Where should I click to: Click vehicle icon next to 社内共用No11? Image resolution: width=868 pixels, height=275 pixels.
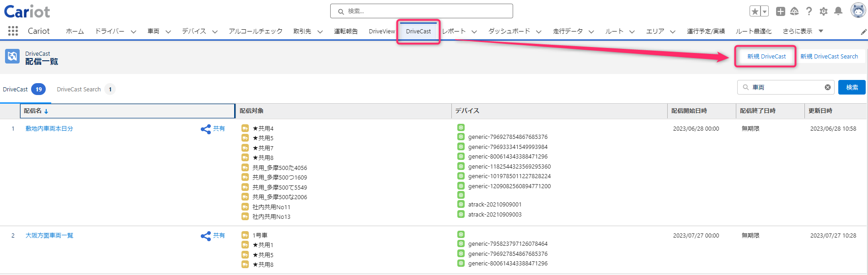[245, 207]
